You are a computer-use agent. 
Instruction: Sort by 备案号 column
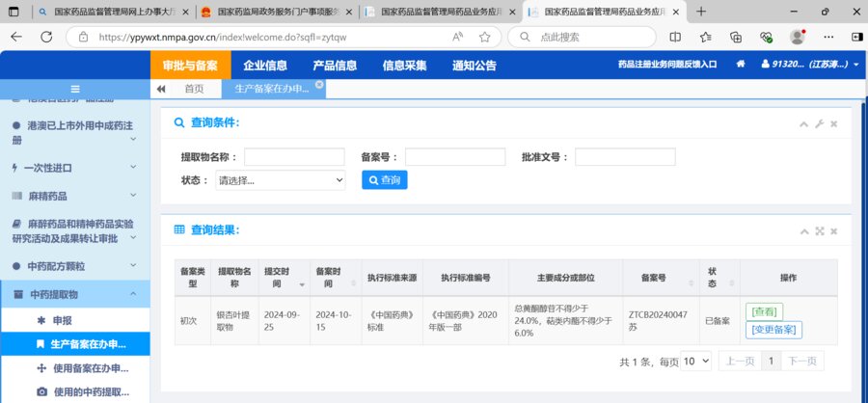point(661,278)
